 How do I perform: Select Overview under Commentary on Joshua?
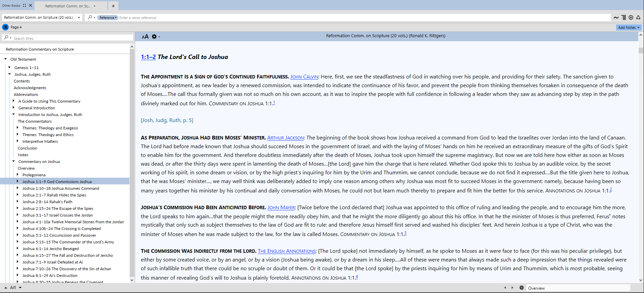click(x=26, y=168)
